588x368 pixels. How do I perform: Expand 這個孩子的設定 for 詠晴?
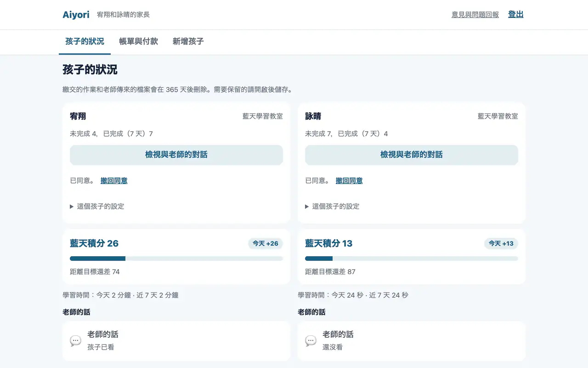click(332, 207)
